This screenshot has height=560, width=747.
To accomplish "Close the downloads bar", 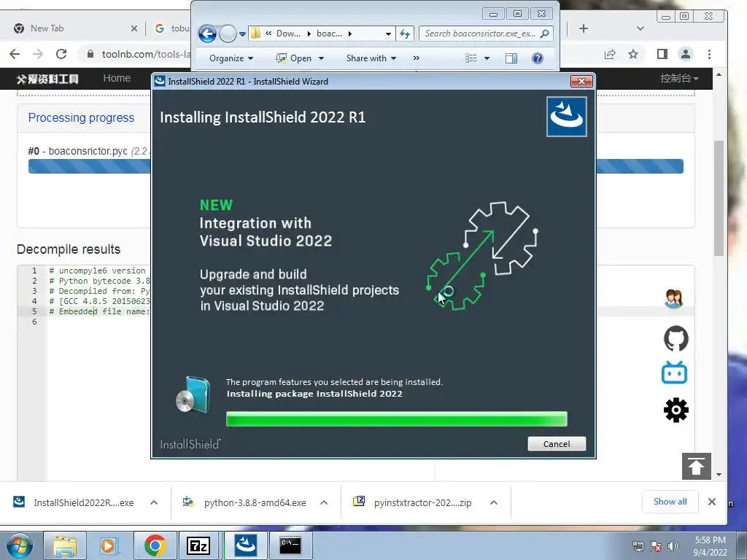I will point(712,502).
